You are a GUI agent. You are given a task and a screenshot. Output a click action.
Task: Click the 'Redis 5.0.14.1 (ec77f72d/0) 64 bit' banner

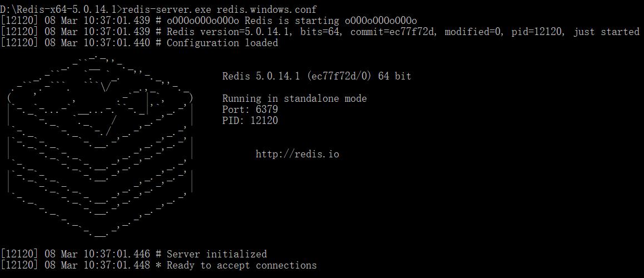316,76
